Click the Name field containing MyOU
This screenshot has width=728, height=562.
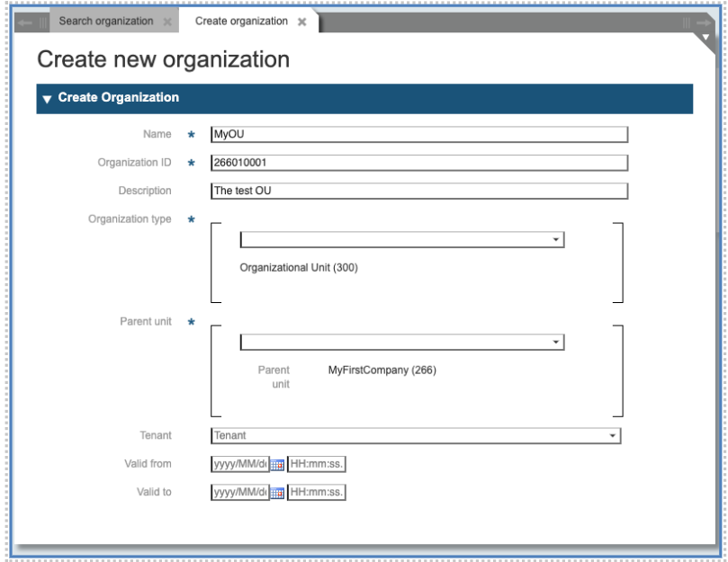tap(418, 135)
